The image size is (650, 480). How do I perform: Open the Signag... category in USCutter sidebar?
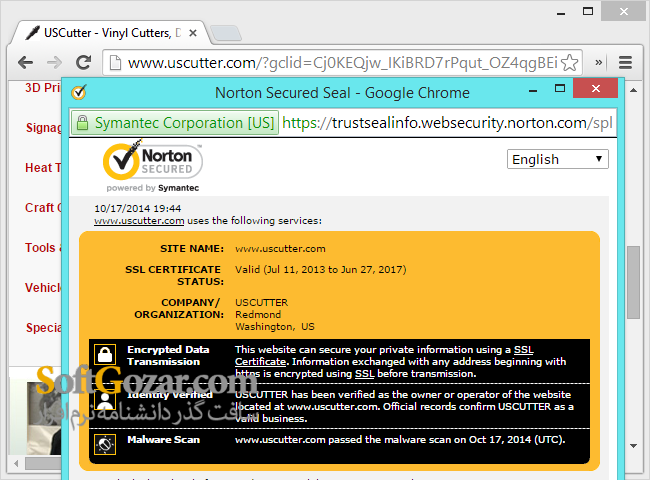[44, 128]
